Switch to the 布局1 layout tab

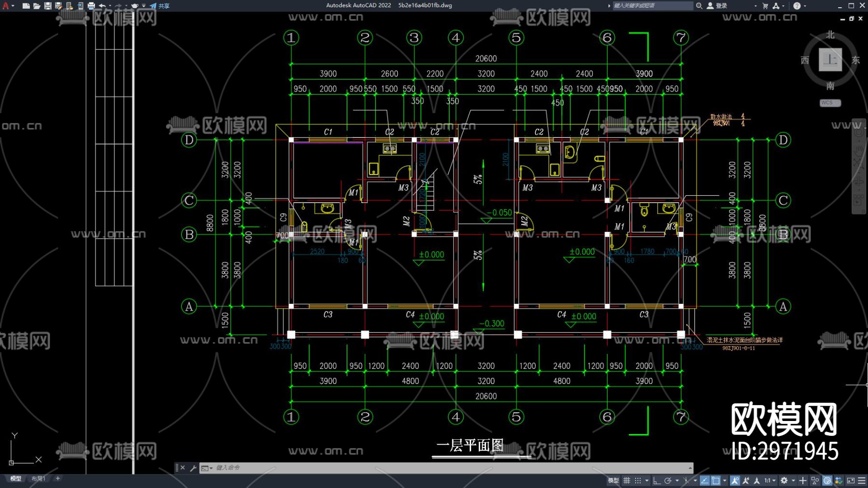[38, 478]
